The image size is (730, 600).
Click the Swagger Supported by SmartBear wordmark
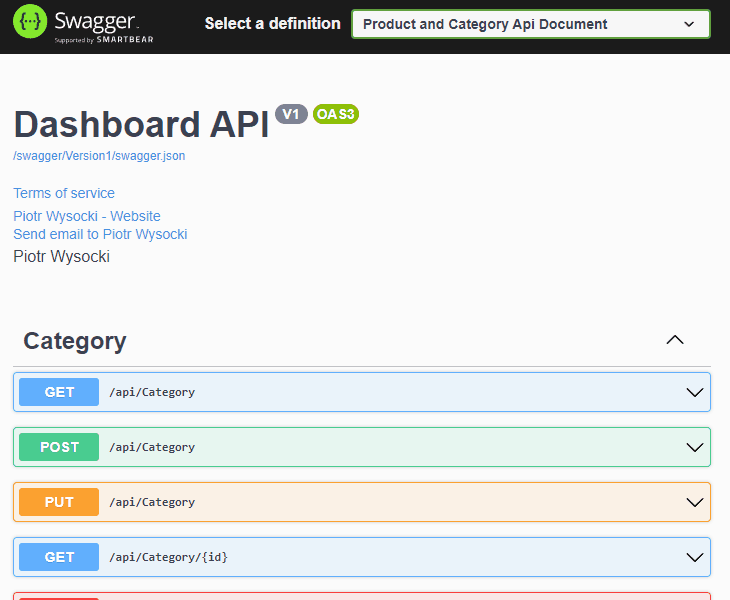(x=103, y=26)
